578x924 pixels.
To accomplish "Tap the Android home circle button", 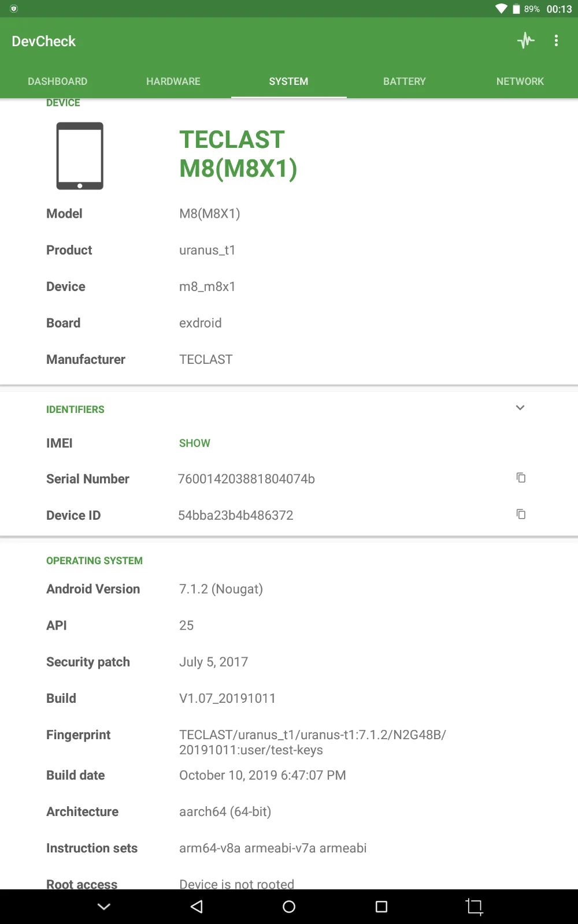I will point(289,907).
